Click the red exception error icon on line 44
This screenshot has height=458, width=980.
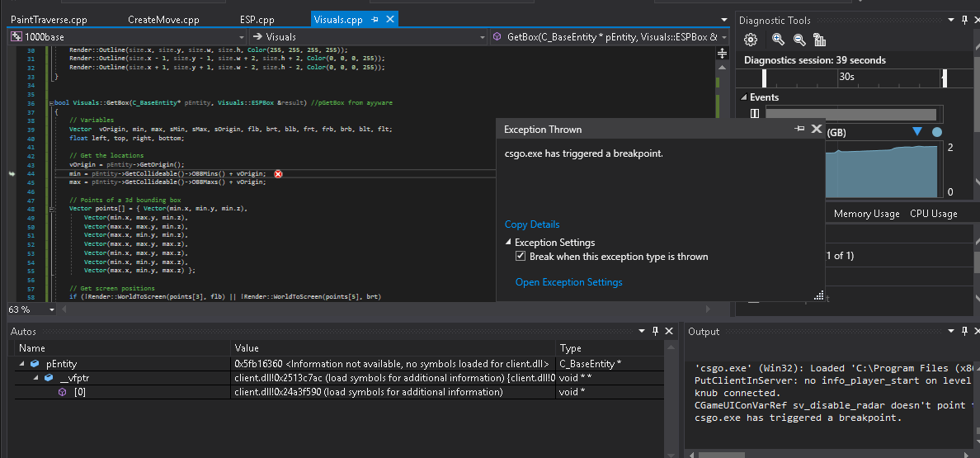pyautogui.click(x=278, y=173)
